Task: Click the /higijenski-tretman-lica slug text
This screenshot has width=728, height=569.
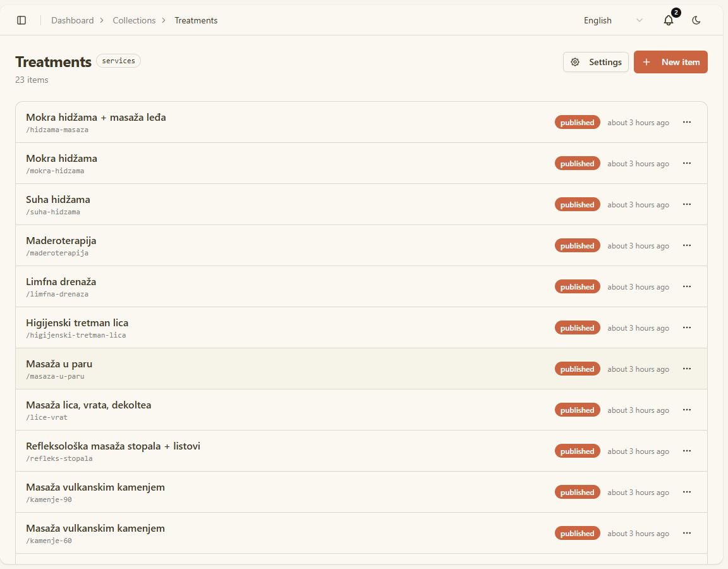Action: click(x=76, y=335)
